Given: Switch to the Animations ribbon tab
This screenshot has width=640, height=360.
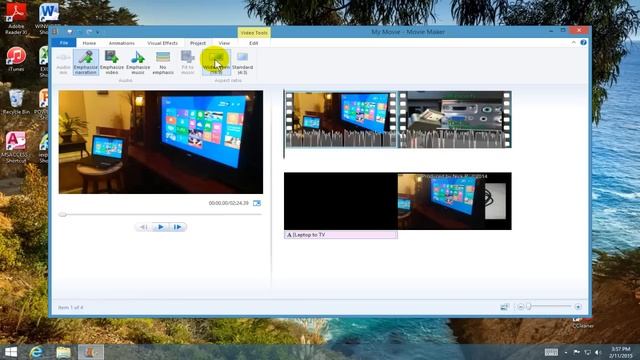Looking at the screenshot, I should pyautogui.click(x=122, y=43).
